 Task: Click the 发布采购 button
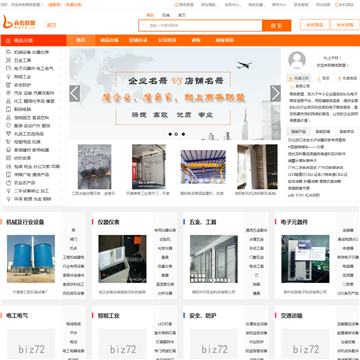click(345, 25)
